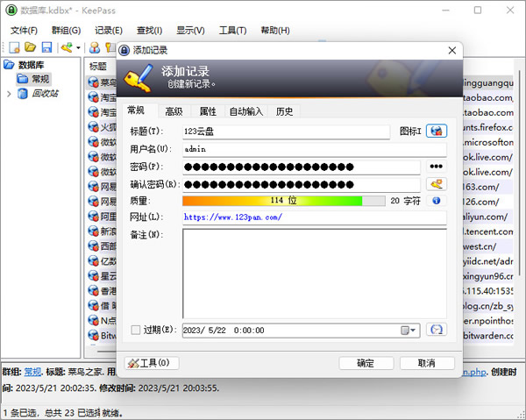Screen dimensions: 526x420
Task: Select the entry row starting with 阿里
Action: tap(103, 217)
